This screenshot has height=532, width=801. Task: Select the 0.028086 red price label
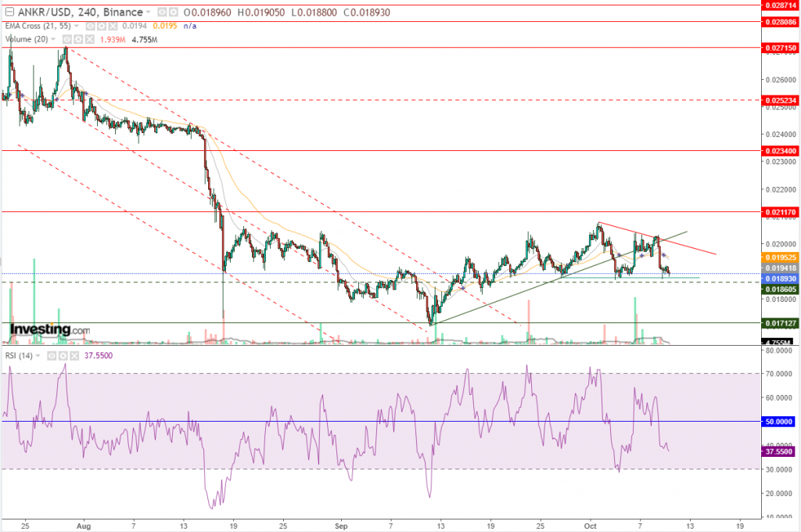pyautogui.click(x=780, y=22)
